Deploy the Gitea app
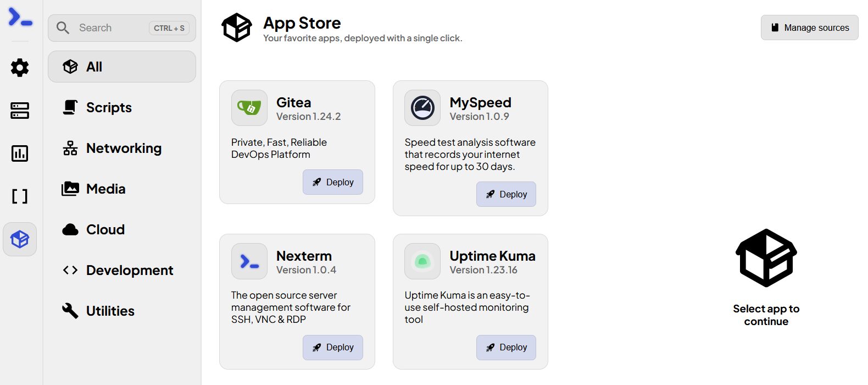 click(333, 182)
